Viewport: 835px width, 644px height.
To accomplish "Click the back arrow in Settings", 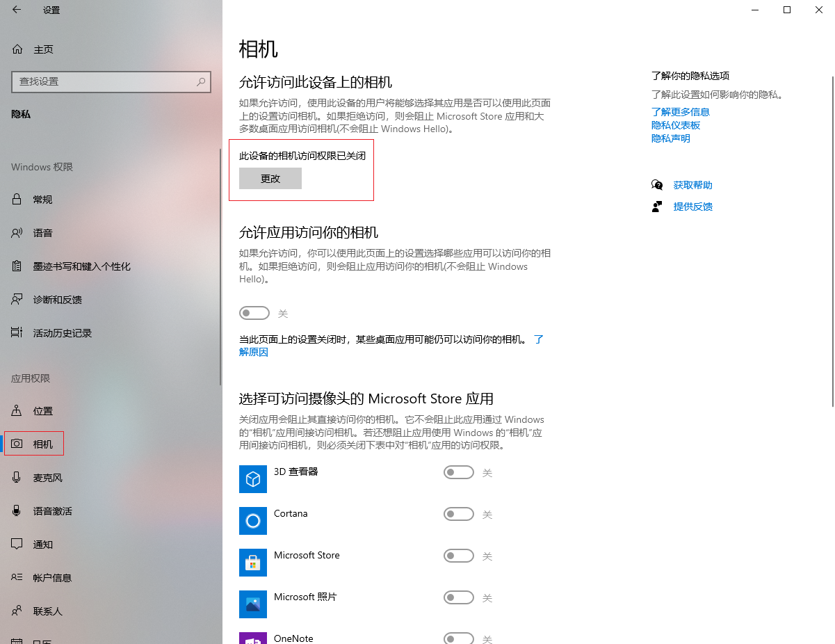I will tap(17, 10).
